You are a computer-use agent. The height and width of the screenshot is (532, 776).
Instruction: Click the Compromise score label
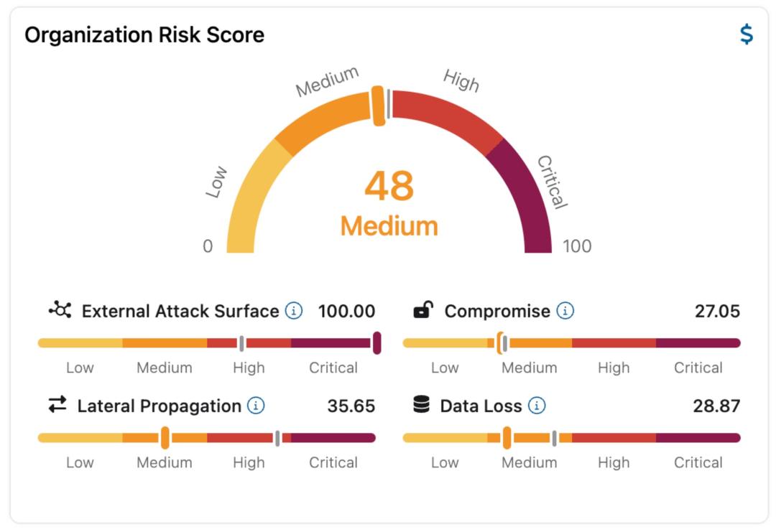pyautogui.click(x=496, y=311)
